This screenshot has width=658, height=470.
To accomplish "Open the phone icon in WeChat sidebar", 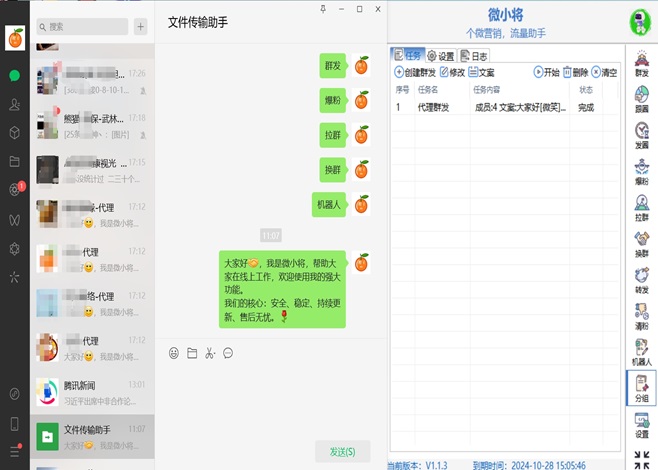I will coord(15,424).
